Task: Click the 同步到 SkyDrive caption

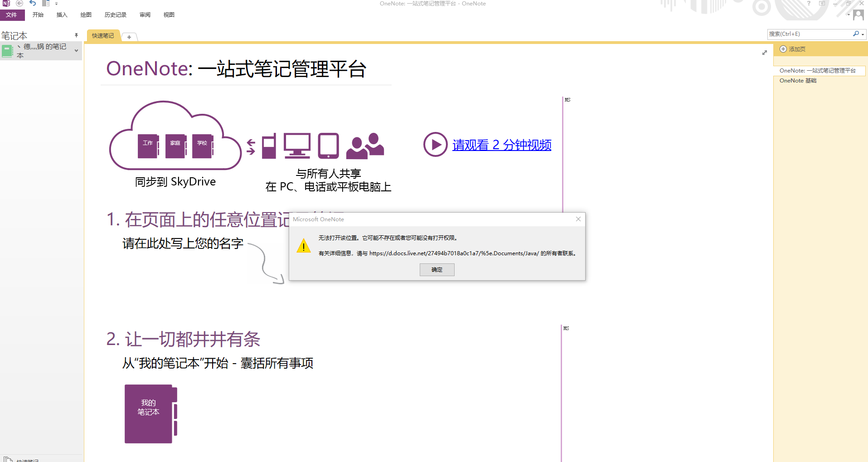Action: click(x=175, y=182)
